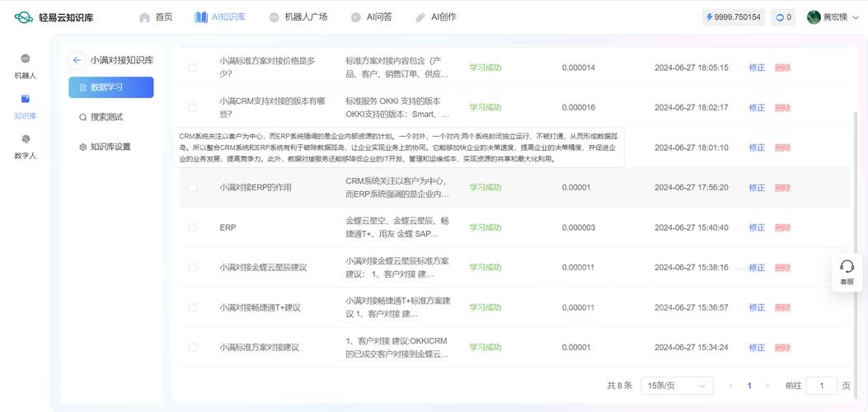868x412 pixels.
Task: Edit 小满对接ERP的作用 via 修正
Action: point(757,188)
